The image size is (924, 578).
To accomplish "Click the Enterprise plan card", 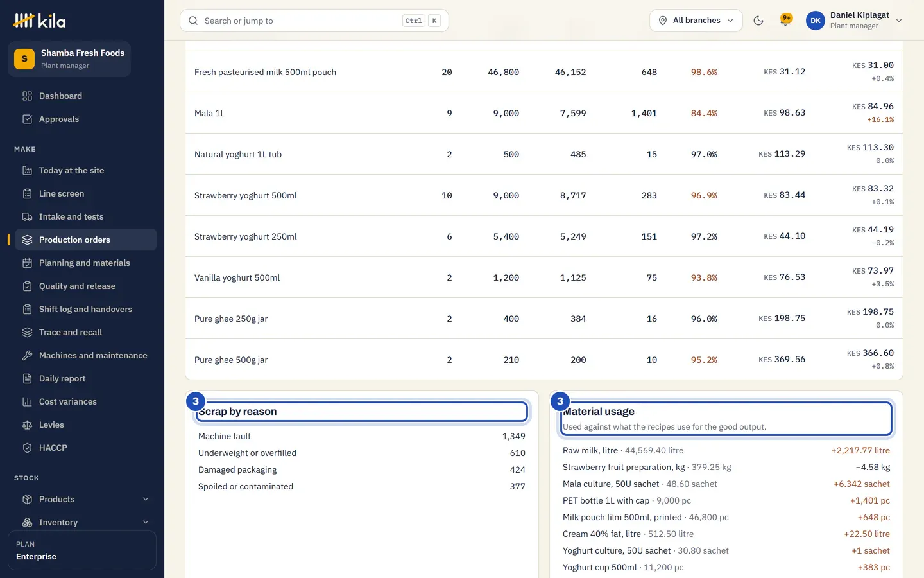I will click(82, 550).
